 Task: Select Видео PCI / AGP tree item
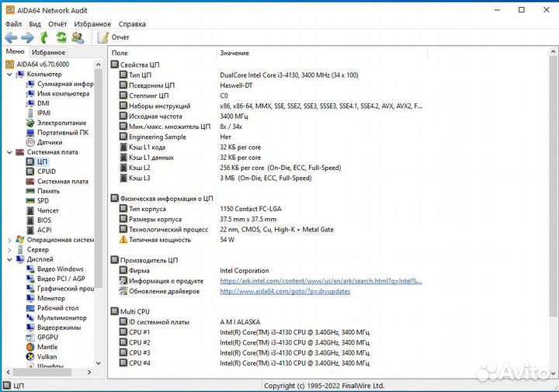56,279
